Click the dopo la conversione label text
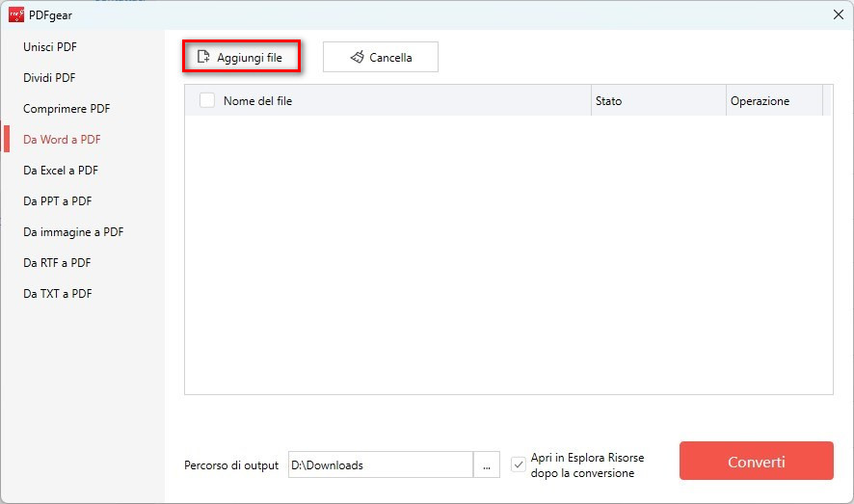This screenshot has width=854, height=504. pyautogui.click(x=582, y=473)
